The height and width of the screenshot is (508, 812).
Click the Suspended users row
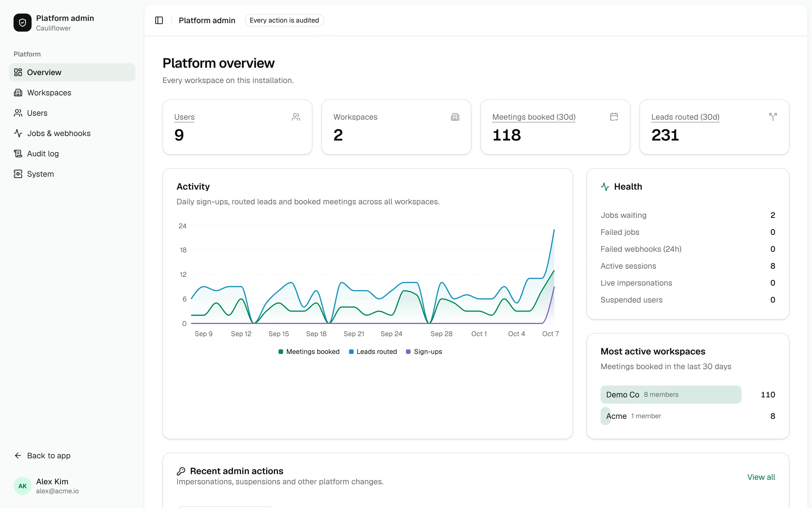688,300
